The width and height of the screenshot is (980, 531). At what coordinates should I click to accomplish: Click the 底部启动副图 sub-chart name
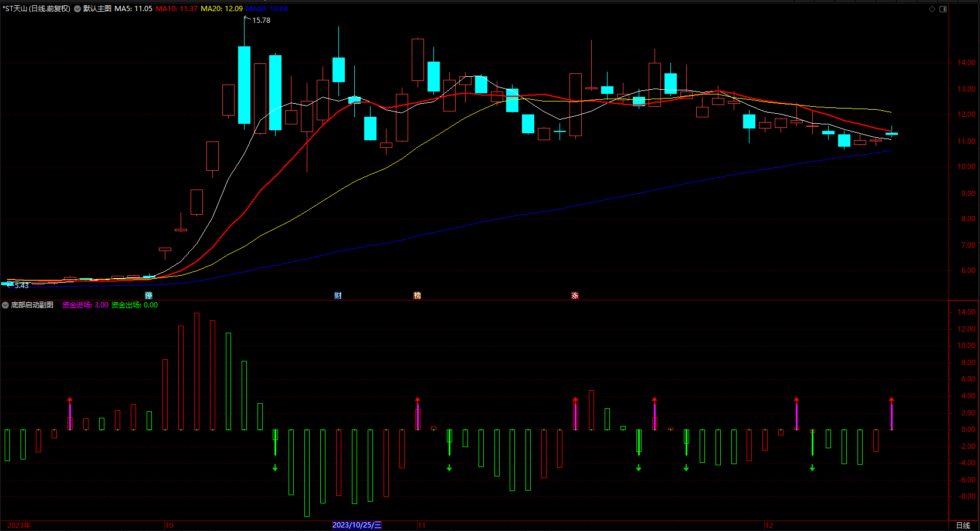click(32, 305)
